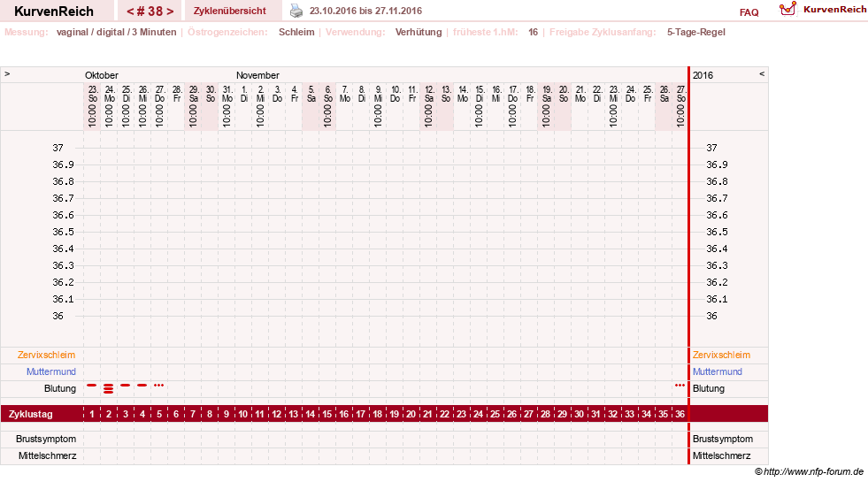Click the spotting dots on cycle day 5
Screen dimensions: 868x482
click(159, 385)
